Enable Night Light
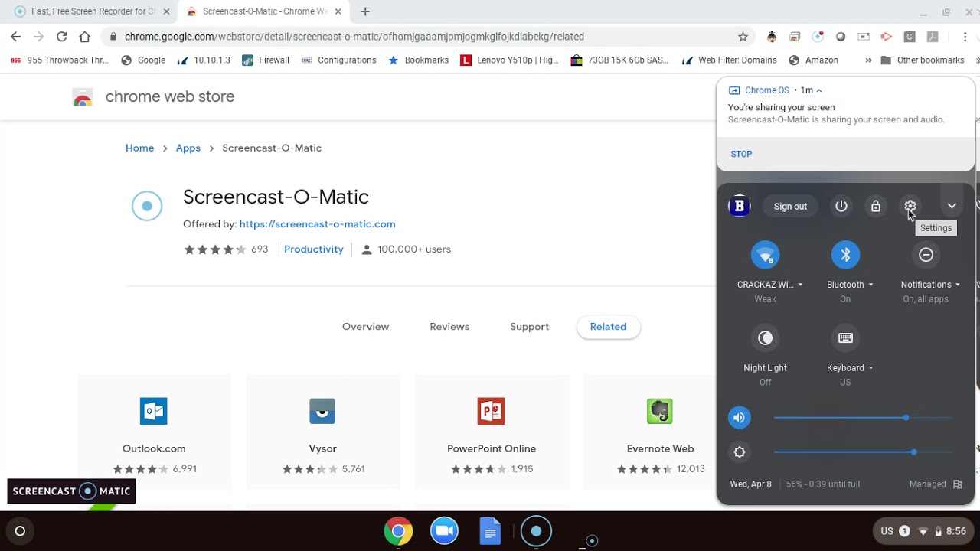Viewport: 980px width, 551px height. (765, 338)
